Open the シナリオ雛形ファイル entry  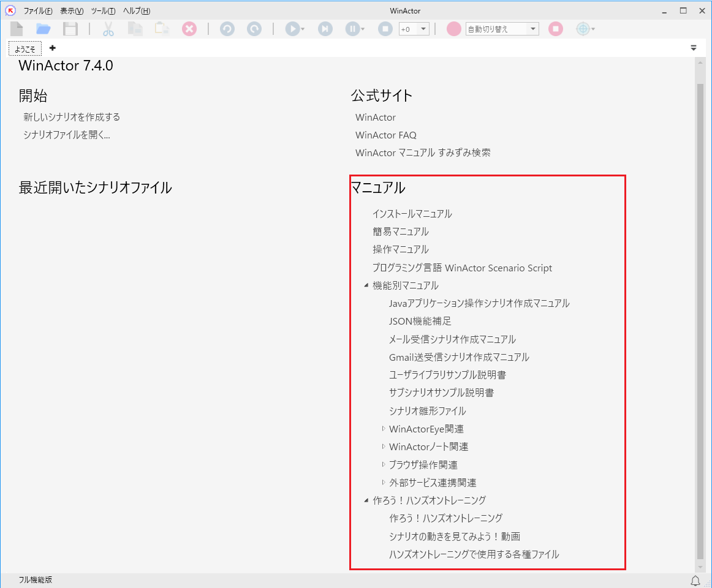[427, 411]
